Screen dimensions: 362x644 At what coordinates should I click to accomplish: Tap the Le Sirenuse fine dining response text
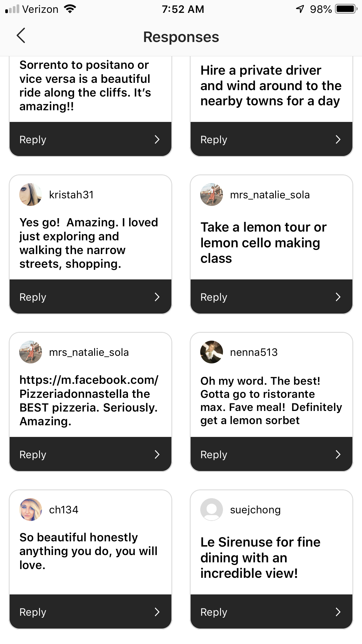[260, 558]
